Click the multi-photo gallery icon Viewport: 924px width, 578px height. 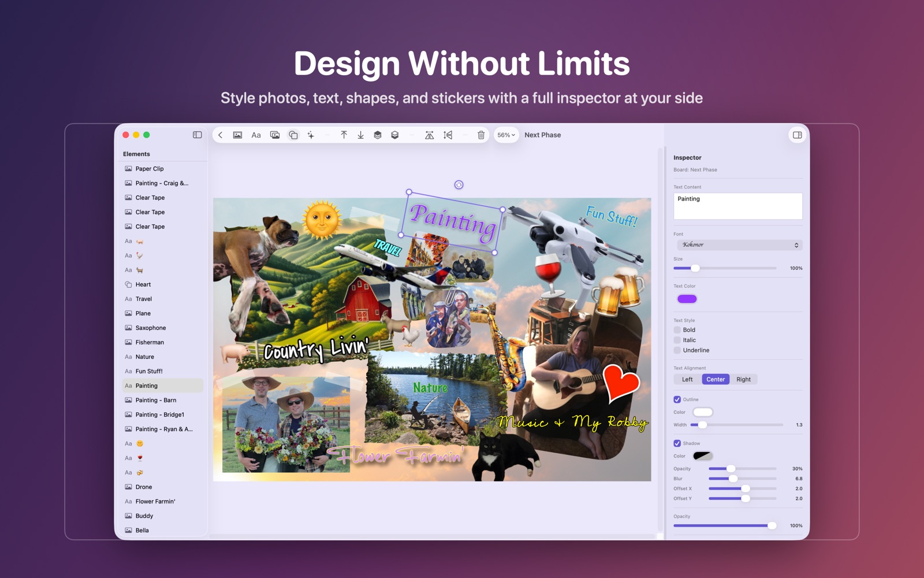(x=275, y=135)
